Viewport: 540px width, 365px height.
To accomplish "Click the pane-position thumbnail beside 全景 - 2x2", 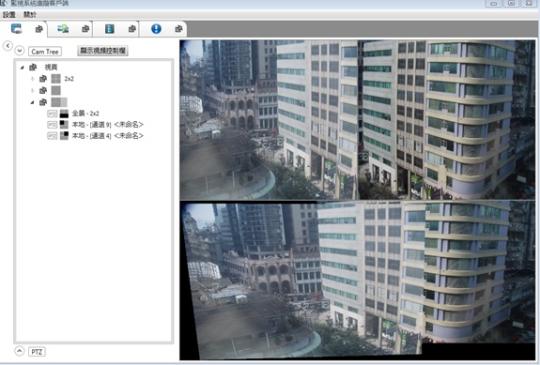I will pos(64,114).
